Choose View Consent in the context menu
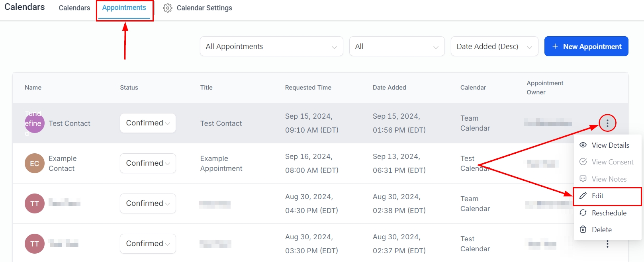This screenshot has height=262, width=644. click(x=612, y=162)
